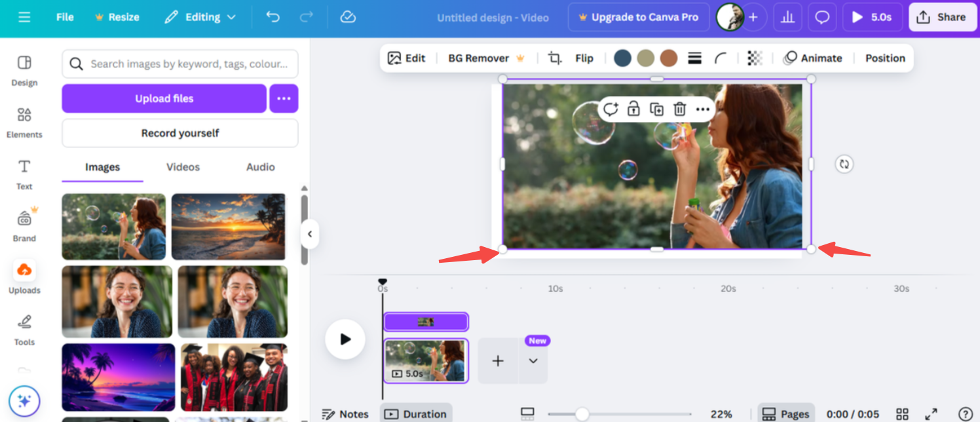Click the Animate button
Screen dimensions: 980x422
pyautogui.click(x=812, y=58)
